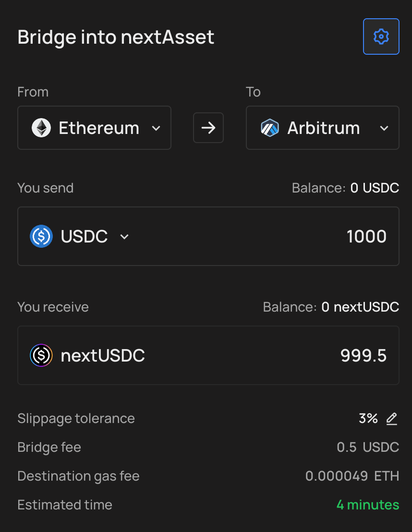This screenshot has width=412, height=532.
Task: Open the settings gear button
Action: (x=381, y=36)
